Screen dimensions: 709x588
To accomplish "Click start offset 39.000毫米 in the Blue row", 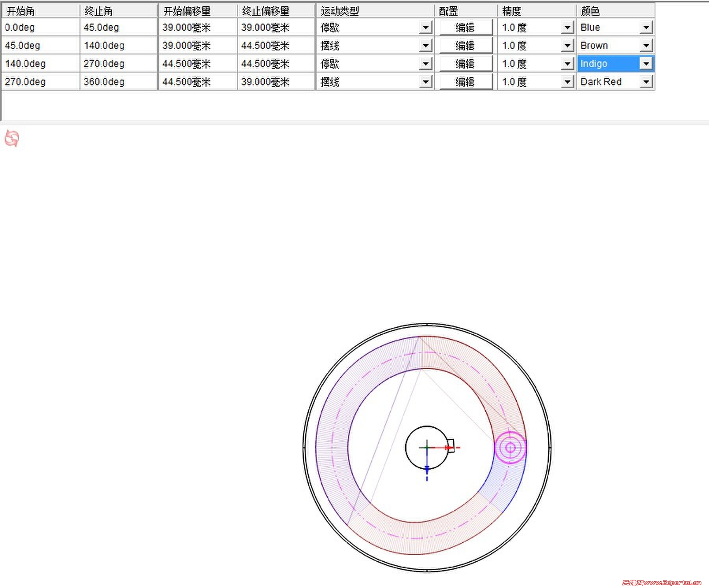I will (x=198, y=28).
